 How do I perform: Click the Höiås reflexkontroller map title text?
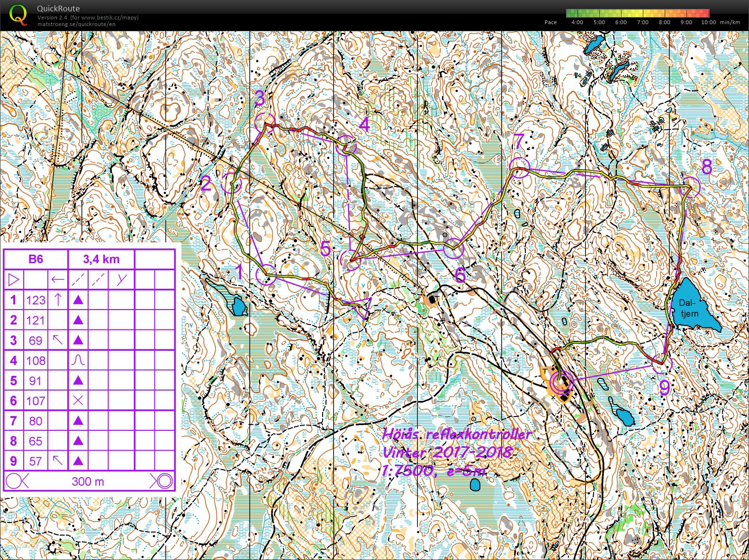(x=457, y=434)
